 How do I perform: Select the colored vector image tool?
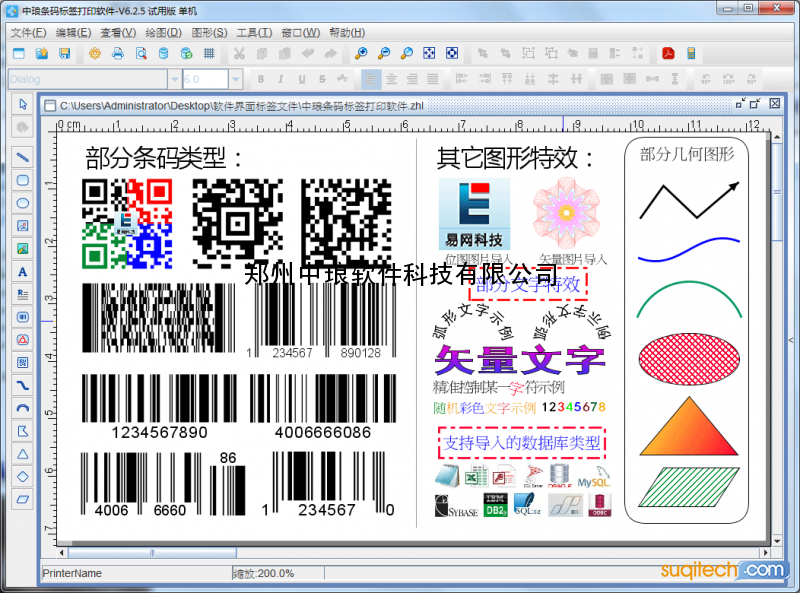22,249
